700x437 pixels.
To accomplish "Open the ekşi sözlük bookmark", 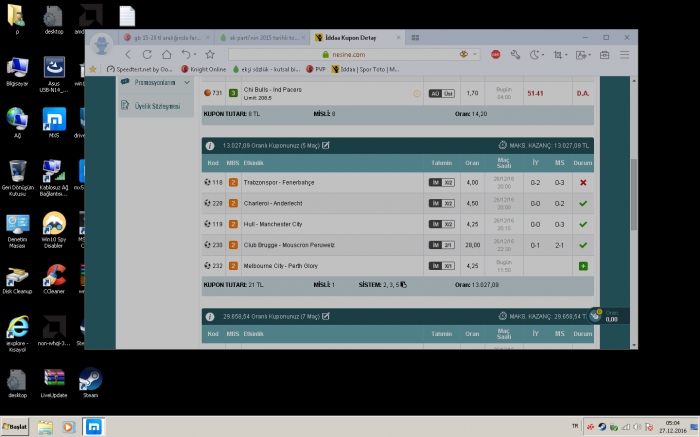I will [x=267, y=69].
